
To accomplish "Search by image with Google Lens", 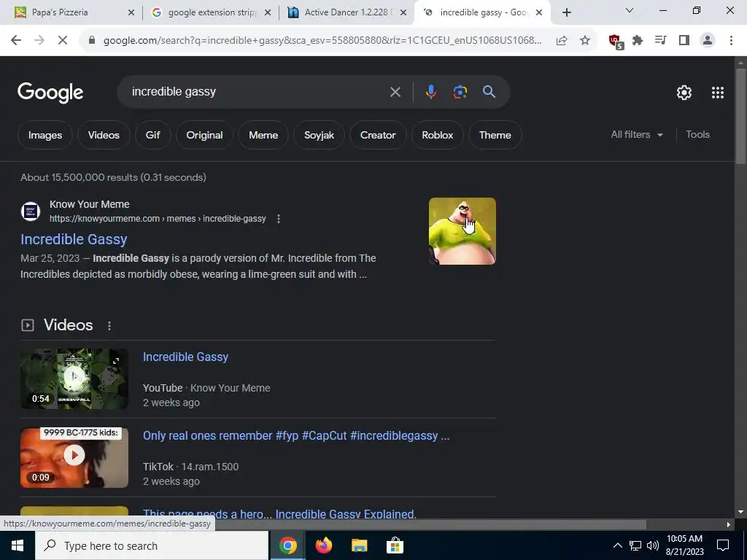I will (460, 92).
